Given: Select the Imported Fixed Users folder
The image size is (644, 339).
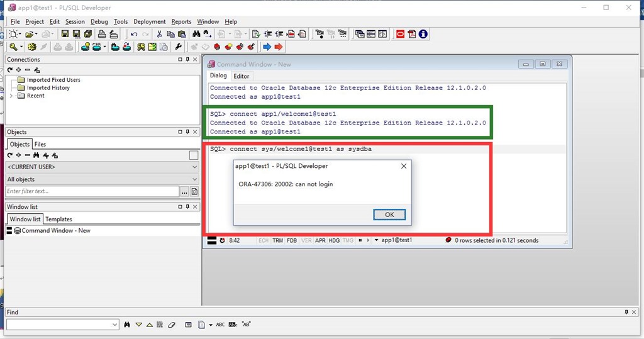Looking at the screenshot, I should click(53, 80).
